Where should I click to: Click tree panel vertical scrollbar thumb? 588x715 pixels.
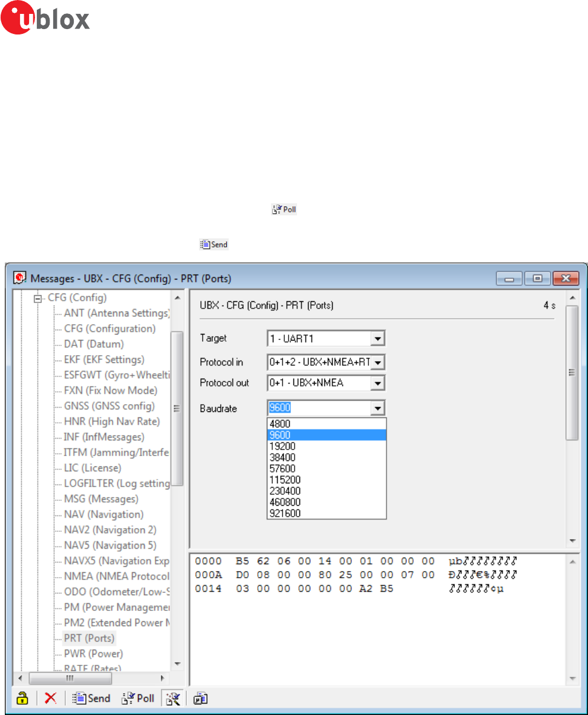[x=177, y=408]
